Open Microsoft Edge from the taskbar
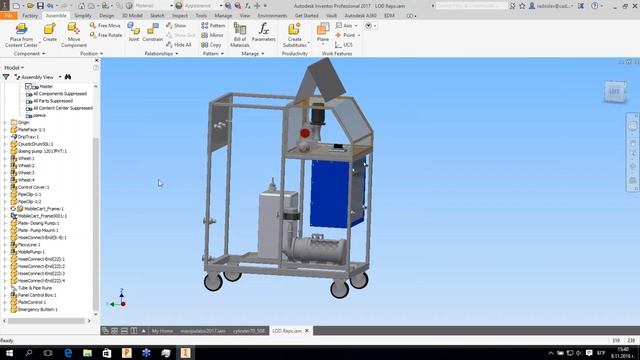The height and width of the screenshot is (360, 640). pyautogui.click(x=68, y=353)
